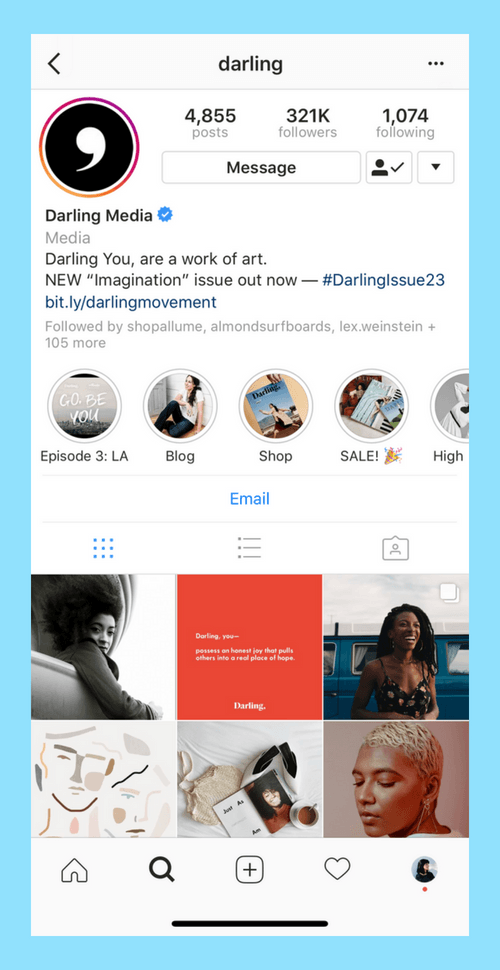Message Darling Media
This screenshot has width=500, height=970.
pyautogui.click(x=261, y=168)
